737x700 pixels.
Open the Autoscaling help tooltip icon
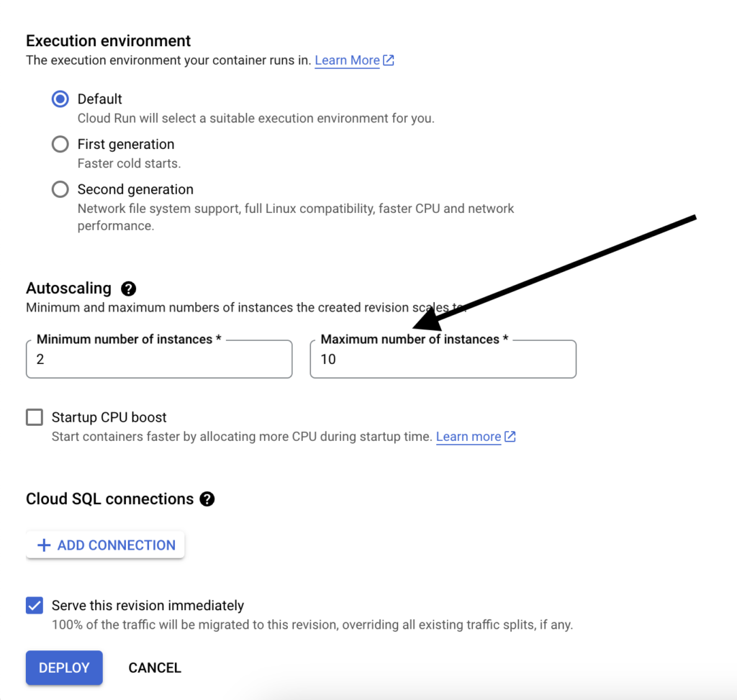[x=128, y=288]
